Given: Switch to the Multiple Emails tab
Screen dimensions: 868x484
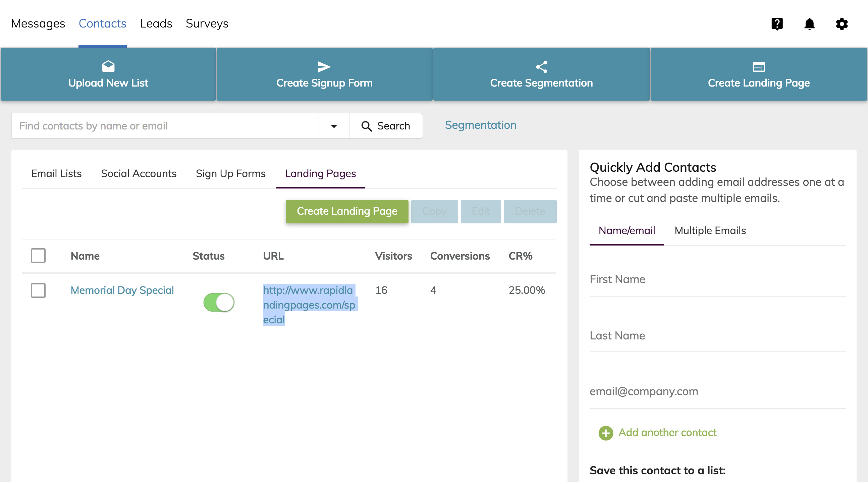Looking at the screenshot, I should click(x=710, y=230).
